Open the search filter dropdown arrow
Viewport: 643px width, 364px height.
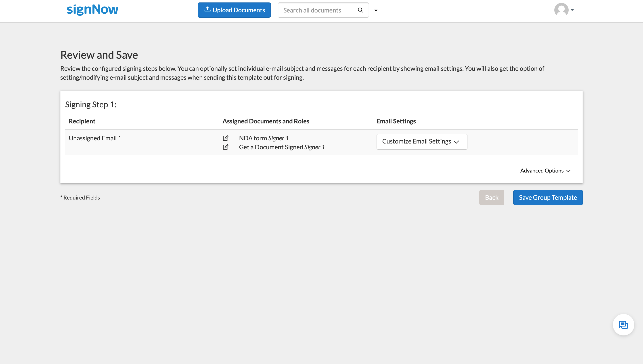pos(375,10)
